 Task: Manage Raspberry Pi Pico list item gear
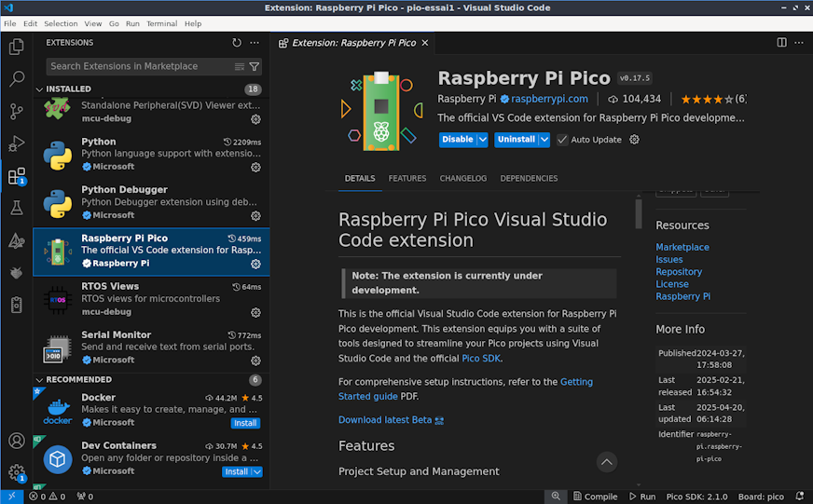click(x=255, y=265)
